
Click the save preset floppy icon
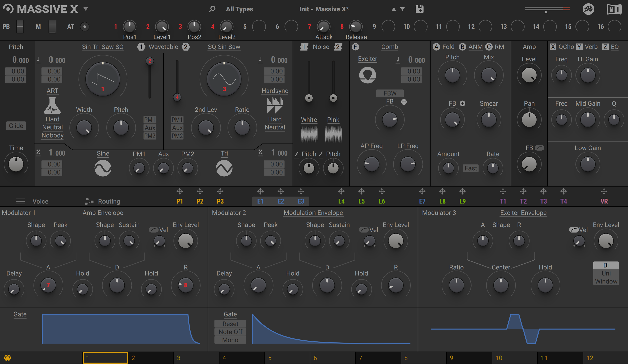pos(420,9)
